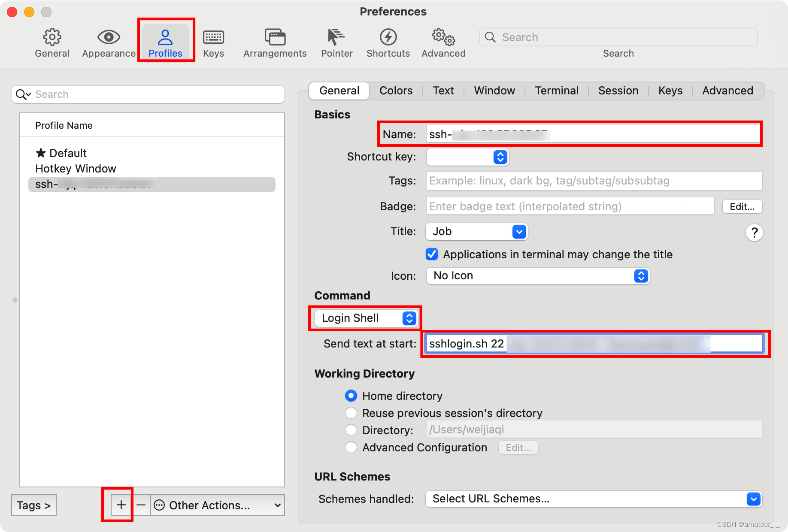Toggle Applications in terminal may change the title
Viewport: 788px width, 532px height.
click(432, 254)
